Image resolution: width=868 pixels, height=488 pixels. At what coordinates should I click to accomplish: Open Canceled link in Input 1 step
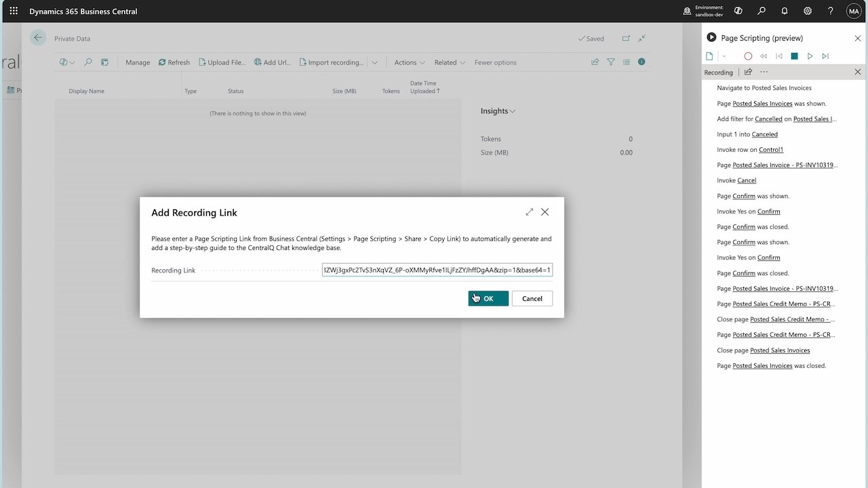pyautogui.click(x=765, y=134)
